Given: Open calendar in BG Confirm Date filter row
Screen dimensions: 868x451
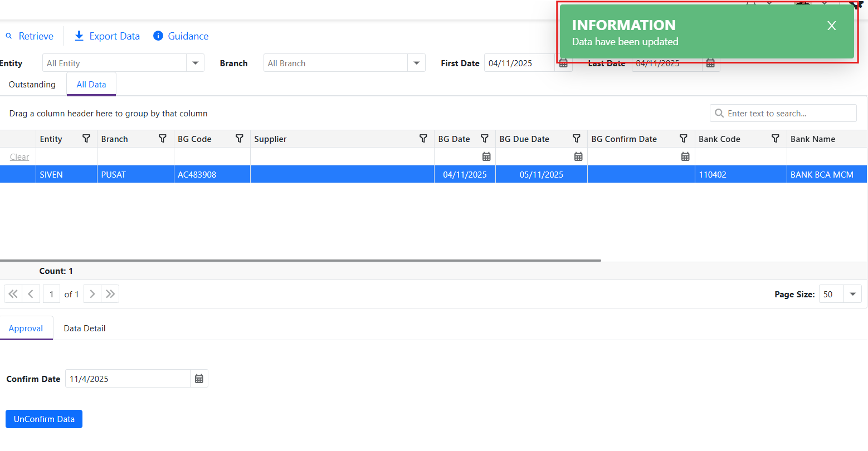Looking at the screenshot, I should [x=685, y=157].
